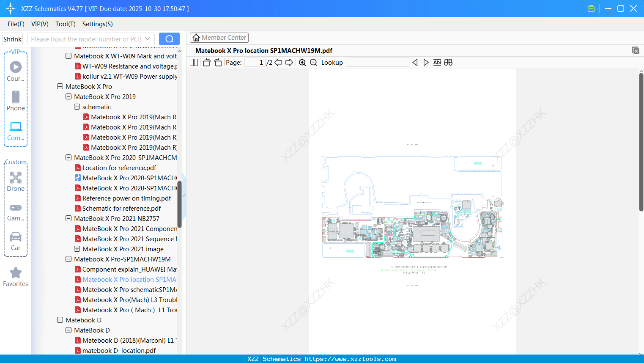Open Matebook D (2018)(Marconi) L1 file

coord(126,340)
